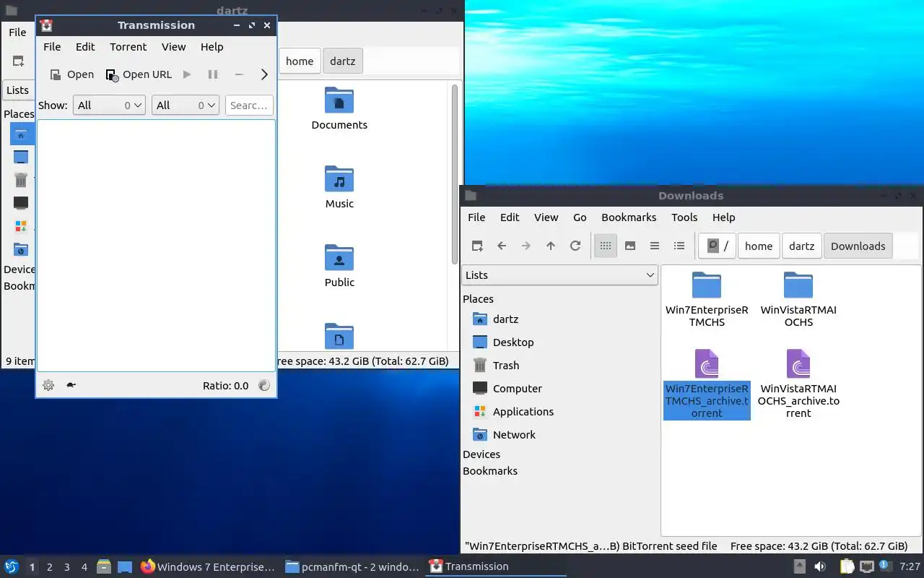Click the home path button in Downloads window
Screen dimensions: 924x578
click(759, 246)
